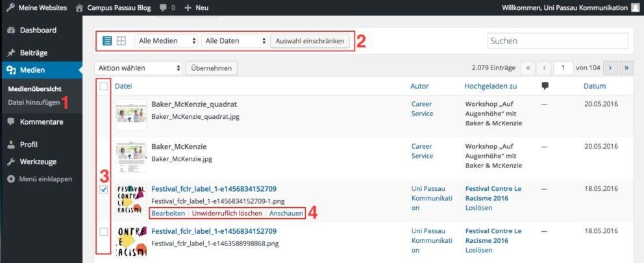
Task: Open thumbnail of Festival_fclr_label_1-e1463588998868.png
Action: 131,242
